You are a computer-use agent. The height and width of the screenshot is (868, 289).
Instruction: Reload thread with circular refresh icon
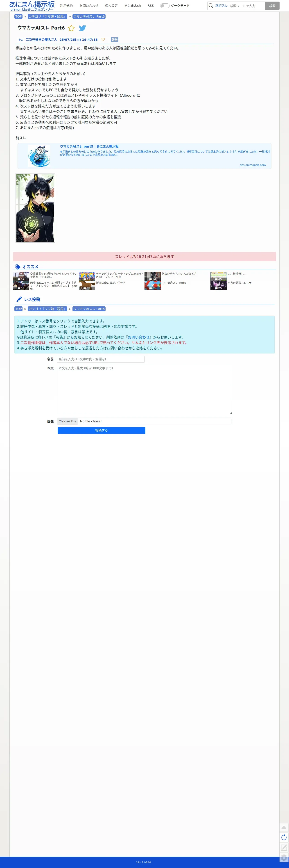pos(284,837)
